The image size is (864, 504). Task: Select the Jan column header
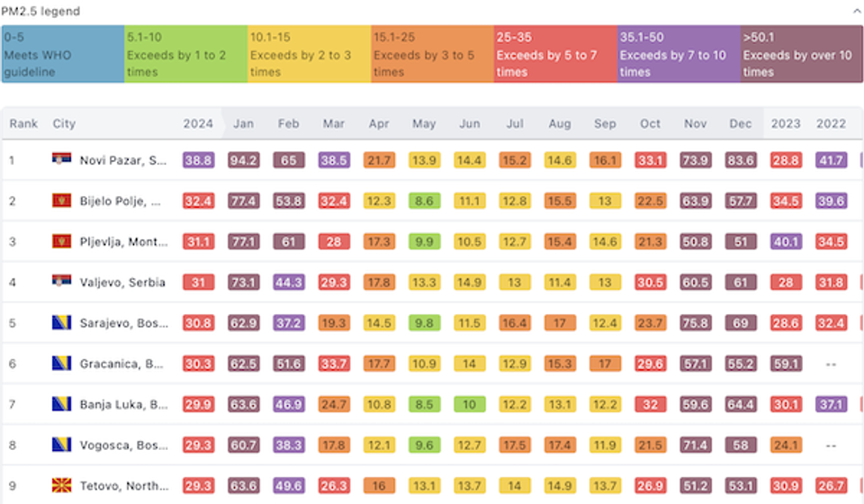(243, 123)
